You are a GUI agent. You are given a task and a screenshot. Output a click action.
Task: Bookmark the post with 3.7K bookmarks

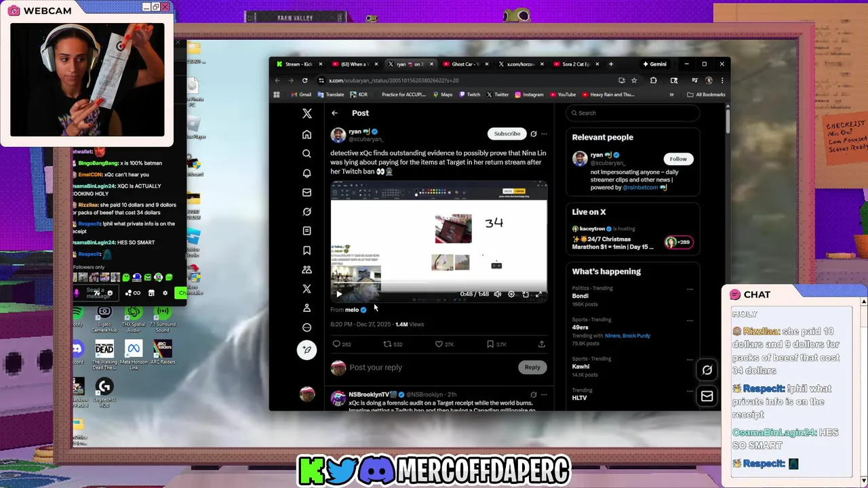point(490,344)
